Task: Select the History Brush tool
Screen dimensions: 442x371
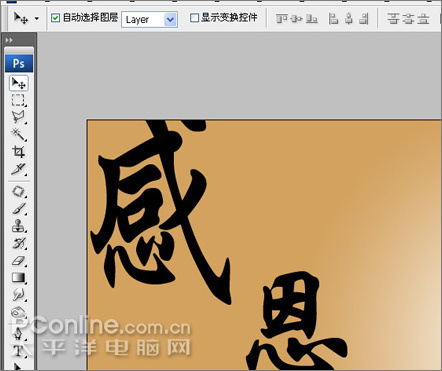Action: 18,244
